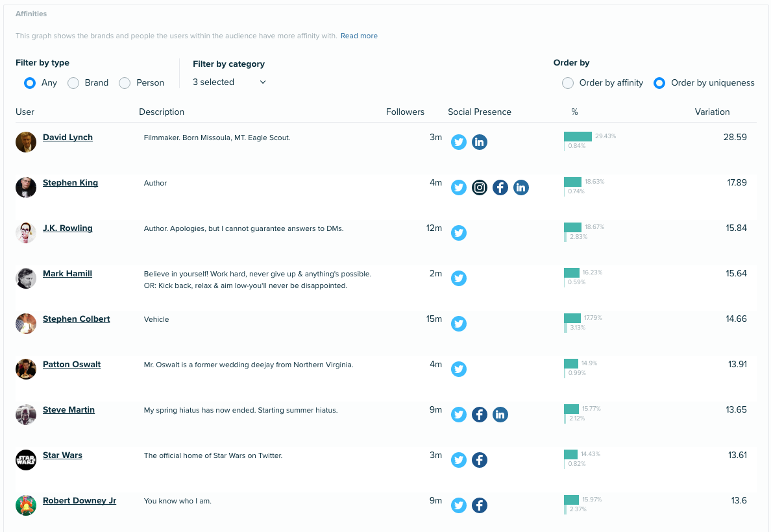
Task: Click Mark Hamill's Twitter icon
Action: click(459, 278)
